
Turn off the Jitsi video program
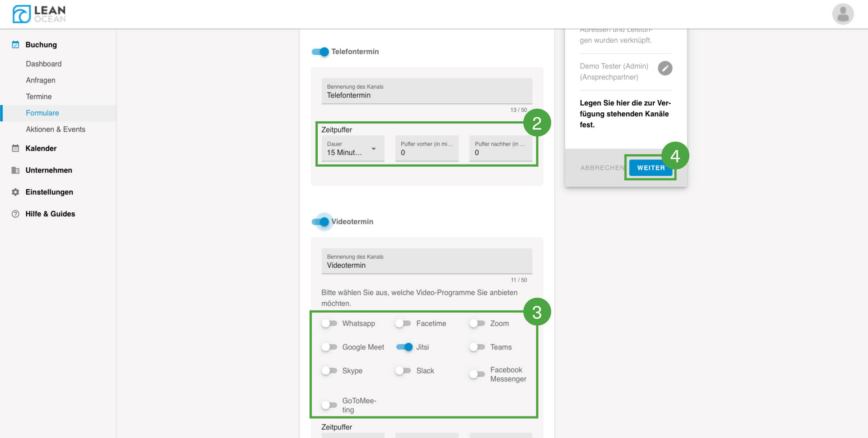[x=404, y=347]
